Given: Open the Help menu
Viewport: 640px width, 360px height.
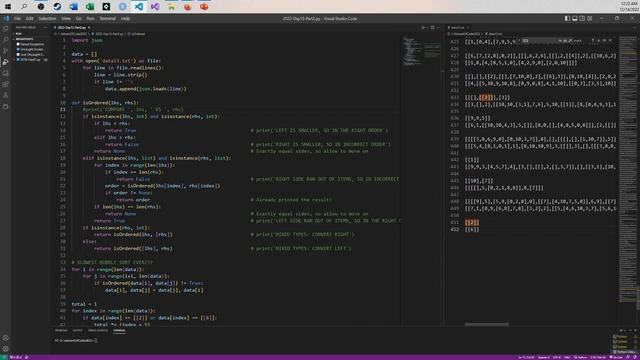Looking at the screenshot, I should pos(125,18).
